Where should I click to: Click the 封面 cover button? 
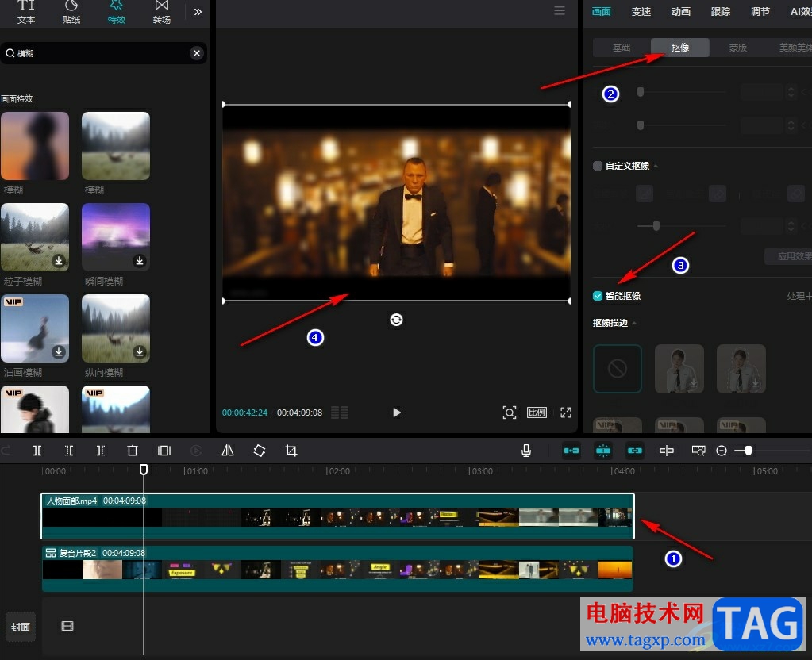(21, 627)
